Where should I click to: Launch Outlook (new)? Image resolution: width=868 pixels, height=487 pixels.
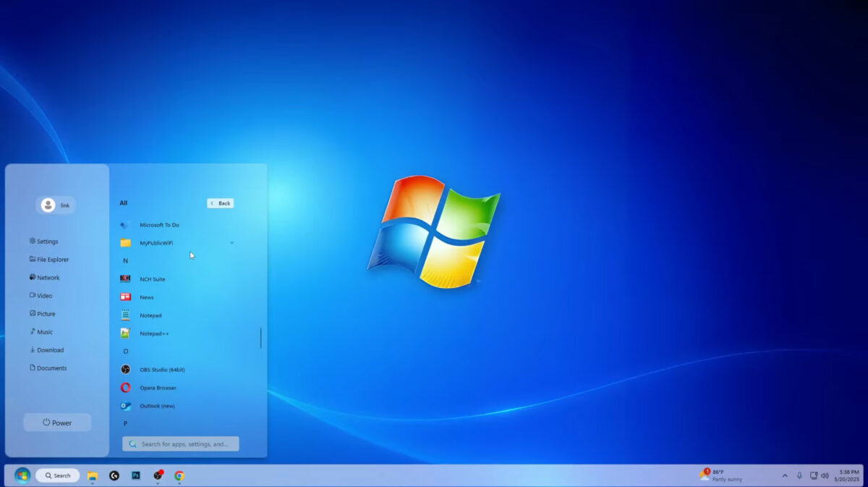coord(158,405)
